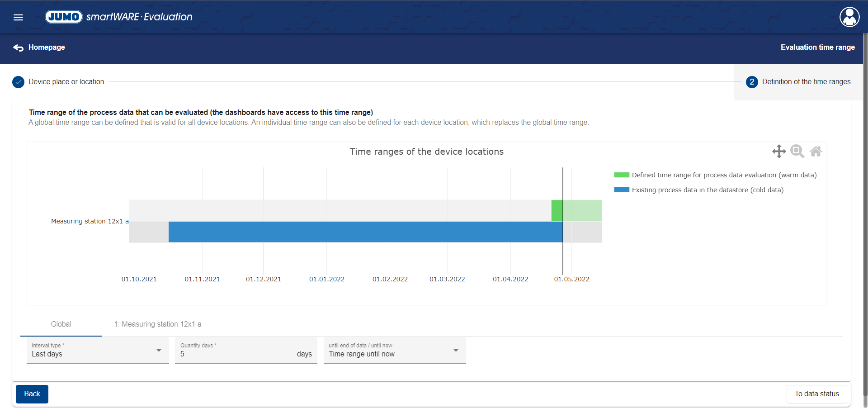Open the Measuring station 12x1 a tab
The image size is (868, 408).
[157, 324]
